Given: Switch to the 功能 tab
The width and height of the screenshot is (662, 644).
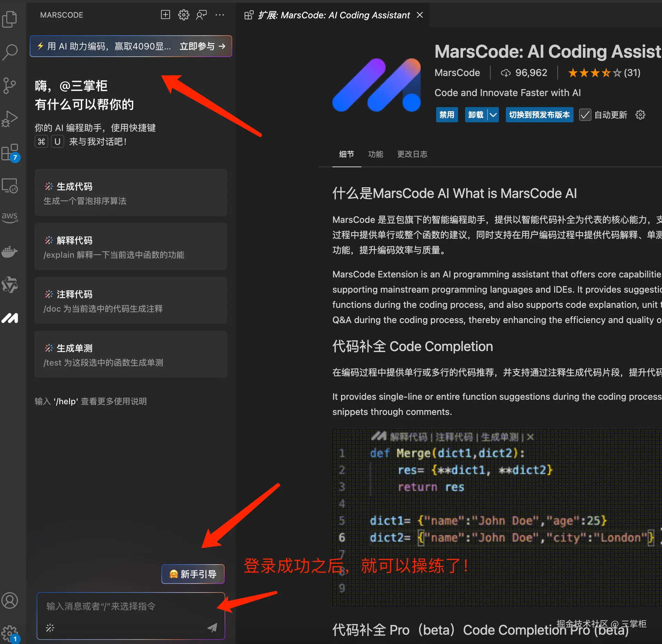Looking at the screenshot, I should (x=376, y=154).
